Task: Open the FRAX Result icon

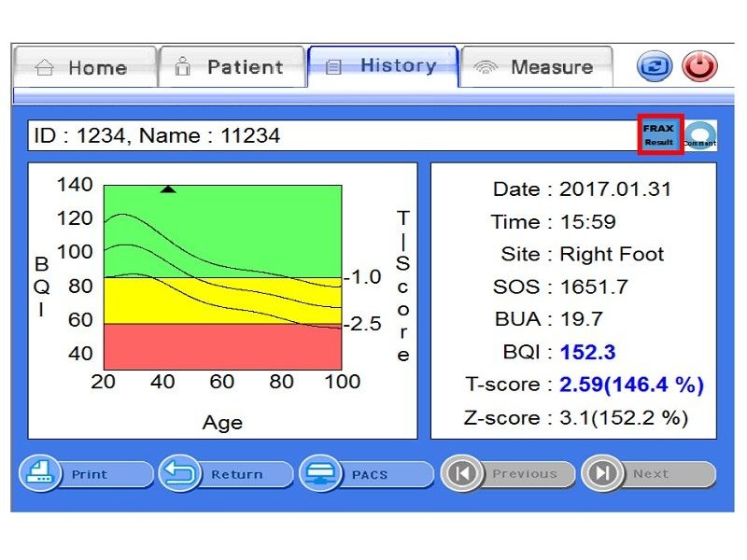Action: [x=660, y=134]
